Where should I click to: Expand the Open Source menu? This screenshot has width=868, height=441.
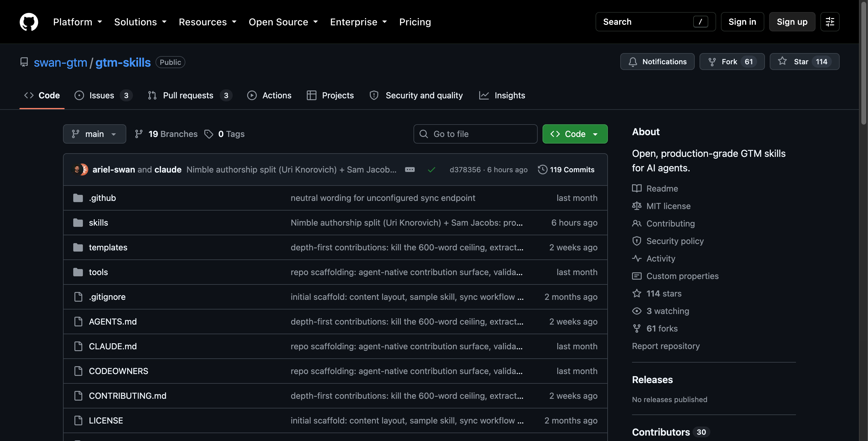click(x=283, y=22)
